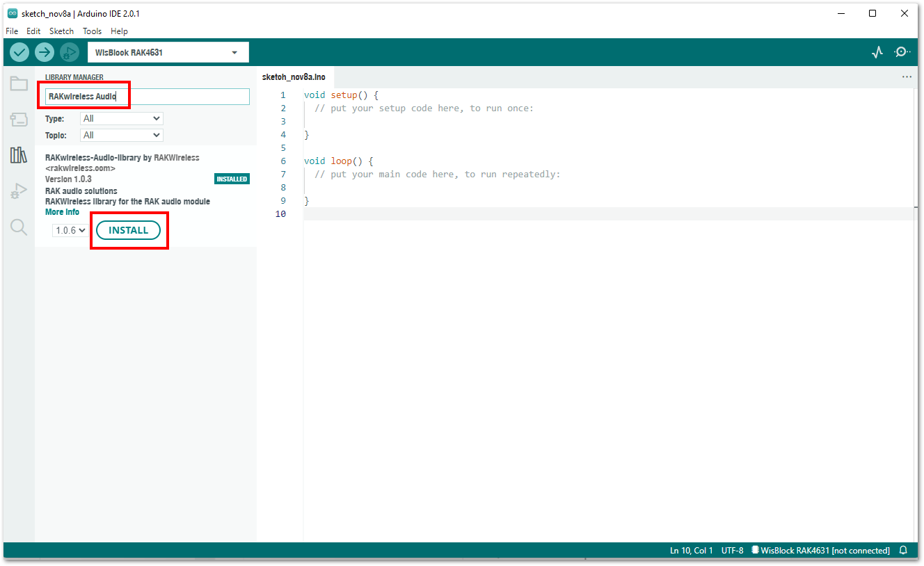Open the Tools menu

(92, 31)
